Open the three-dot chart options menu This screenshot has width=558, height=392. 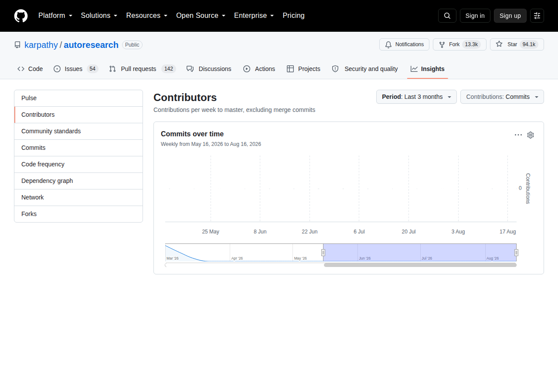tap(518, 135)
